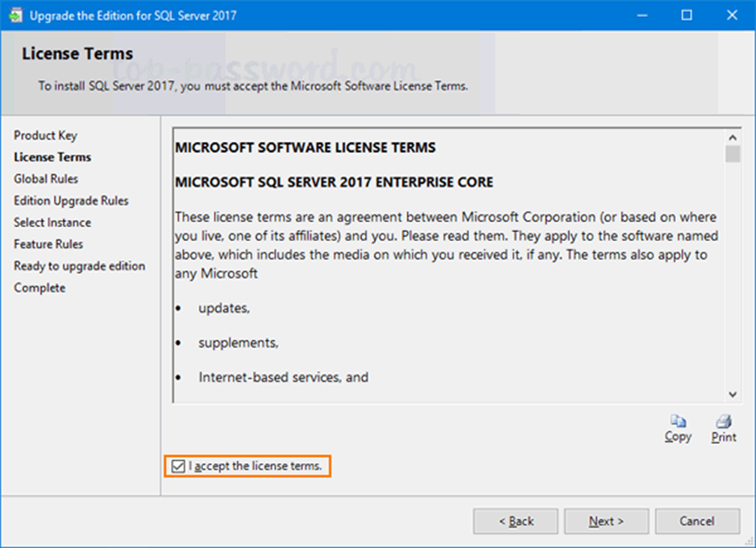Go to Global Rules in the step list
Viewport: 756px width, 548px height.
click(x=46, y=179)
